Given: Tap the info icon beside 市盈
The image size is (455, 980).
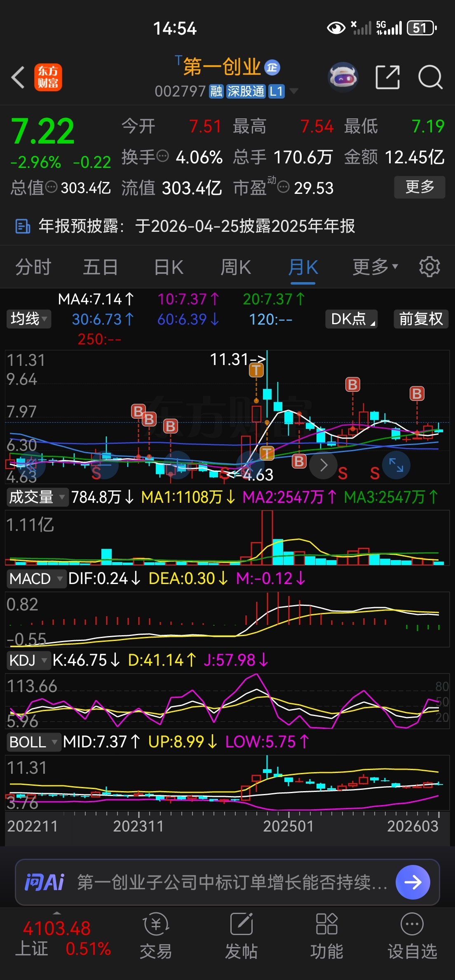Looking at the screenshot, I should tap(284, 187).
